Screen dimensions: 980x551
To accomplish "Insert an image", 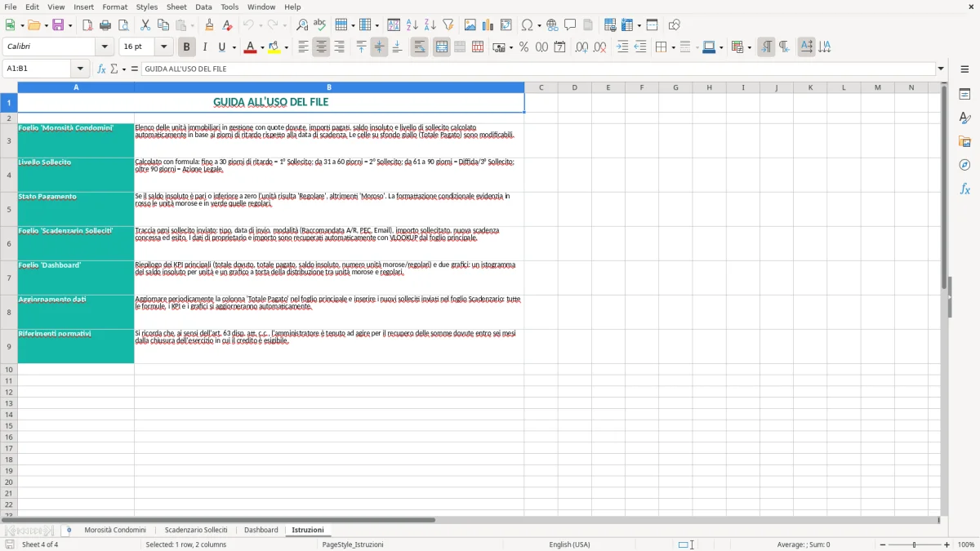I will 470,25.
